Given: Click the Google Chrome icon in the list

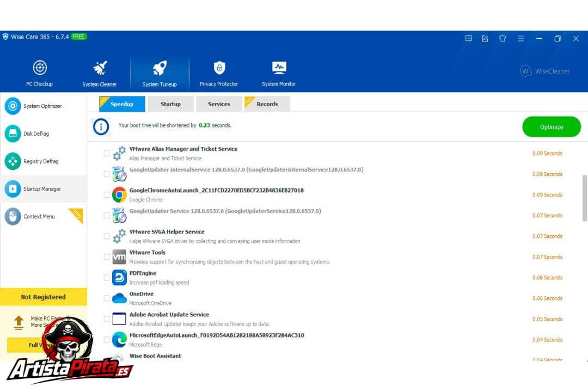Looking at the screenshot, I should (119, 195).
